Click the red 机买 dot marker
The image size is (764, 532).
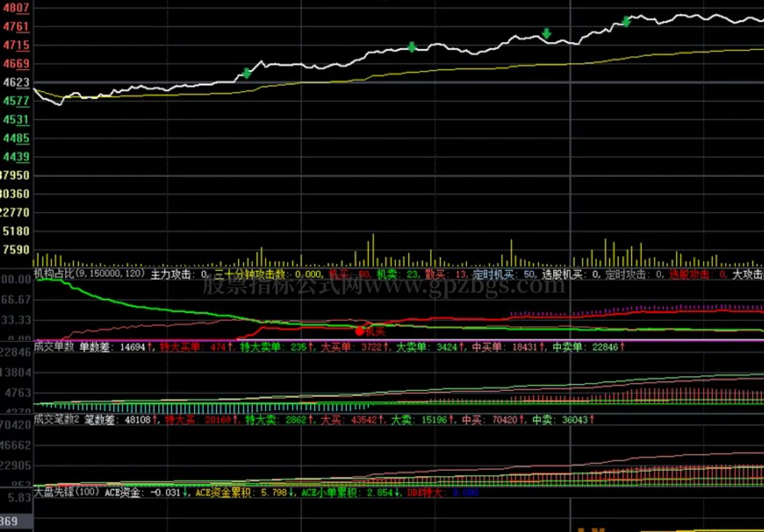tap(360, 331)
